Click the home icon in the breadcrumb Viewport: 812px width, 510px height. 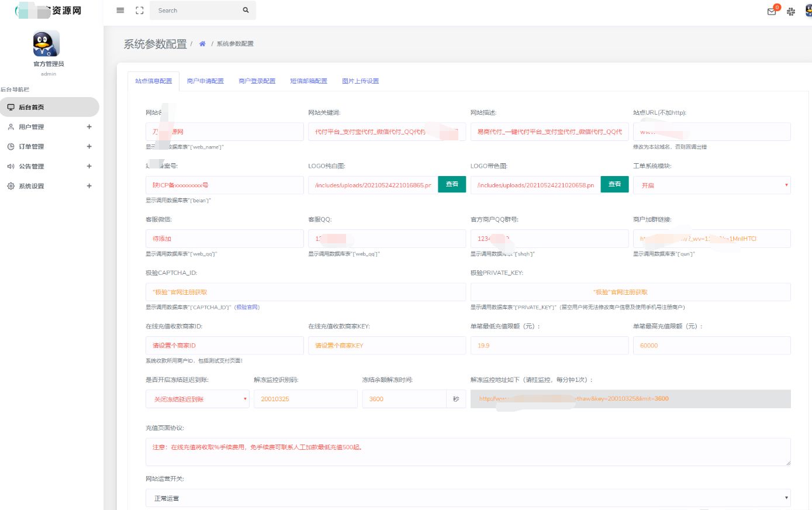(202, 43)
